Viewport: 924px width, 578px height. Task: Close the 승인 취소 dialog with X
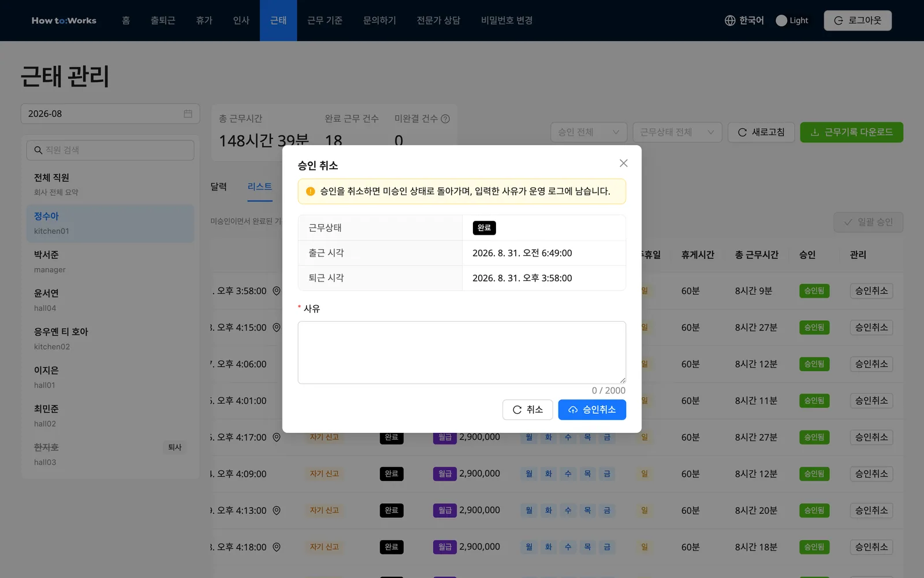click(623, 163)
